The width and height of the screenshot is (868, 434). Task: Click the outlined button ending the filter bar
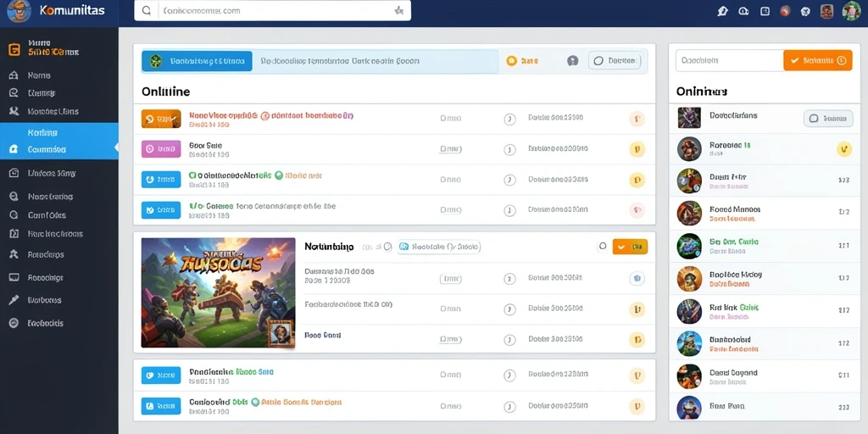[614, 61]
